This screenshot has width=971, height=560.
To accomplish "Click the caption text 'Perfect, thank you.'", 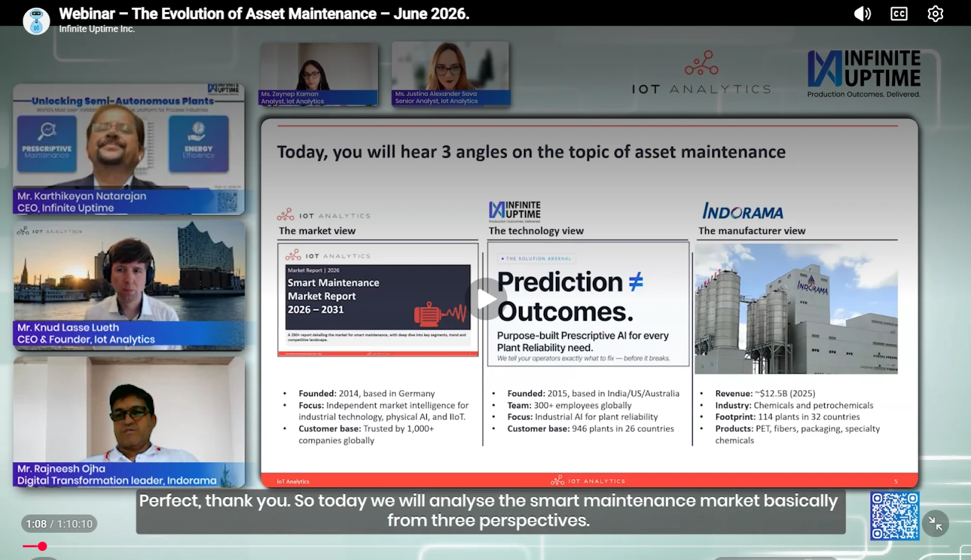I will [214, 501].
